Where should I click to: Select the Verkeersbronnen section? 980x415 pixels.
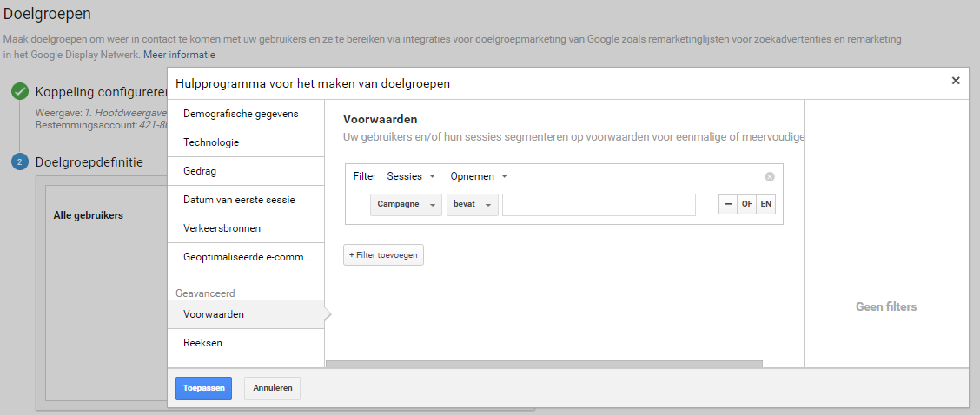(x=246, y=228)
